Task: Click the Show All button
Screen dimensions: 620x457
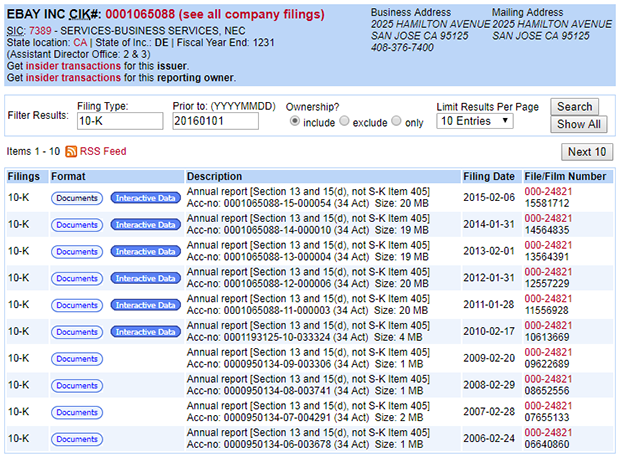Action: pos(578,125)
